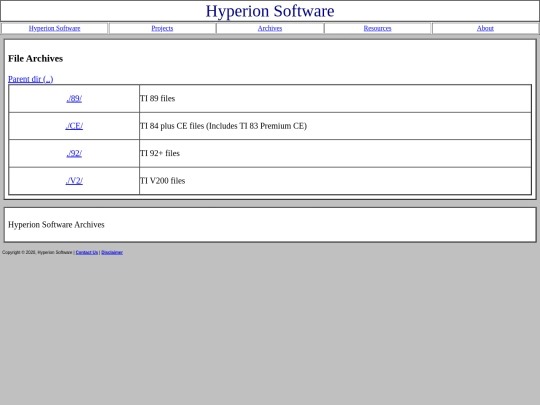Click the 'Copyright © 2020, Hyperion Software' text
540x405 pixels.
point(37,252)
